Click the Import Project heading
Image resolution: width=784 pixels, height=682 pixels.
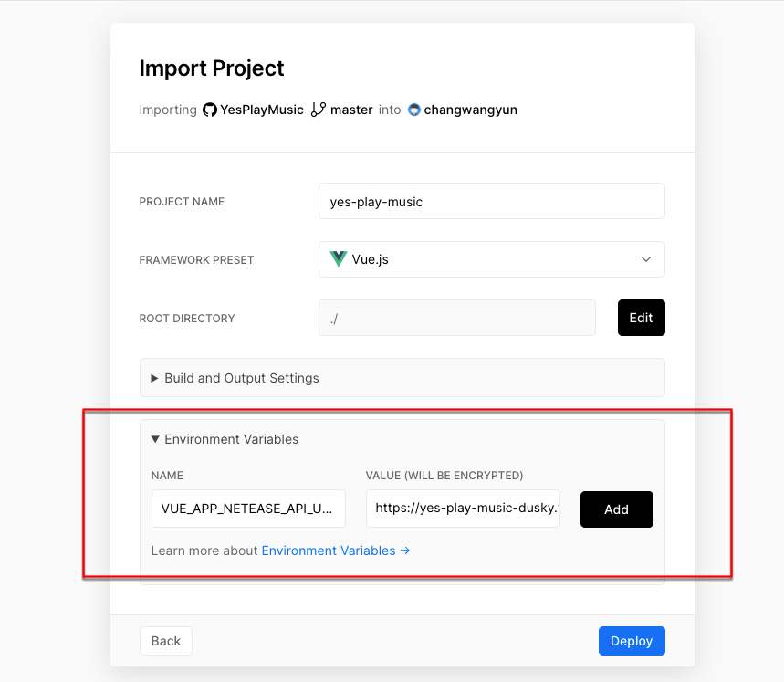tap(212, 68)
